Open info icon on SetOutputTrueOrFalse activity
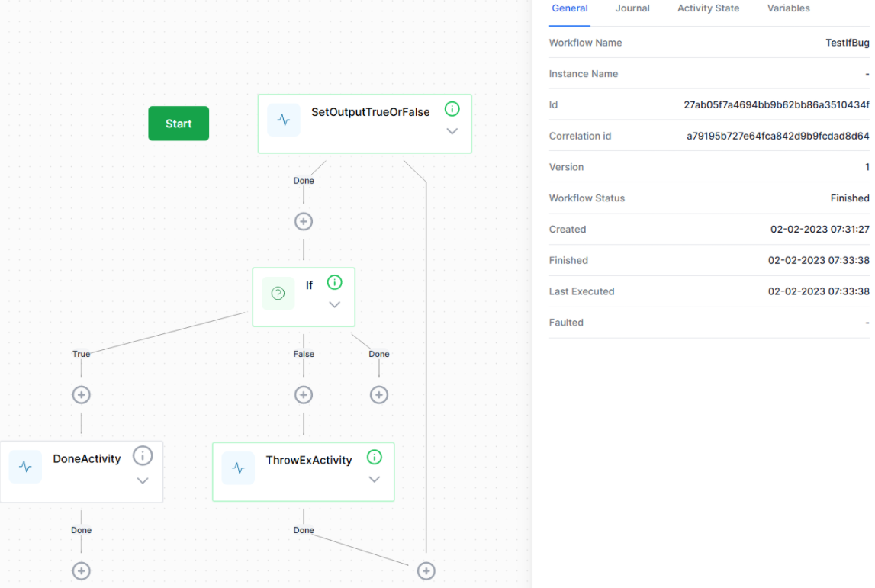875x588 pixels. point(452,109)
